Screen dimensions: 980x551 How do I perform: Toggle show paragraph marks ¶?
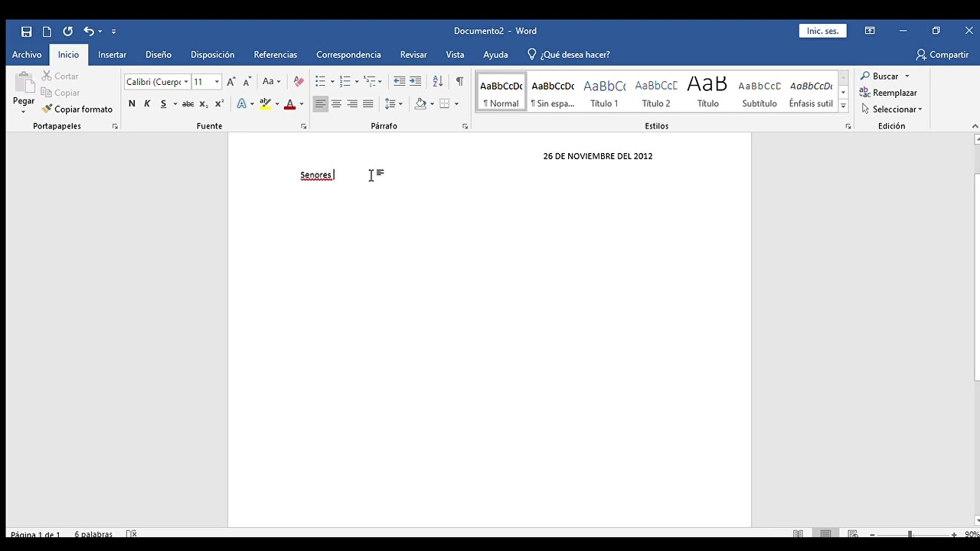(x=459, y=81)
